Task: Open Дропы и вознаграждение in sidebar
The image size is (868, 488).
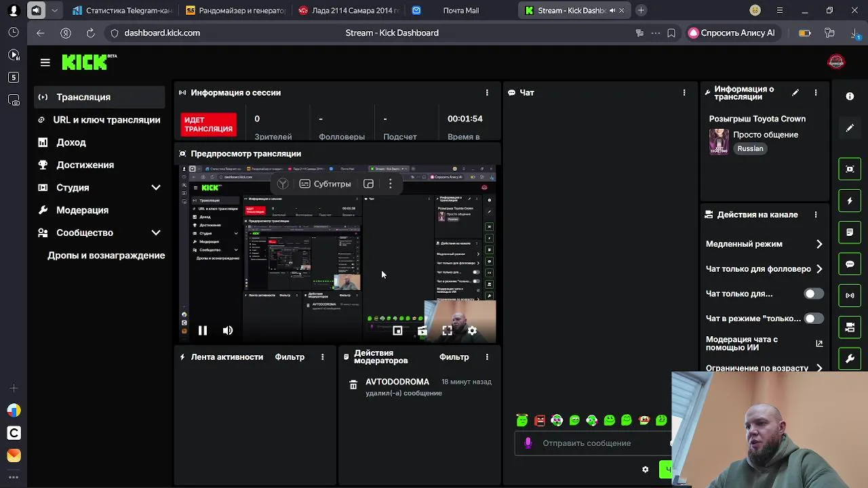Action: click(x=99, y=256)
